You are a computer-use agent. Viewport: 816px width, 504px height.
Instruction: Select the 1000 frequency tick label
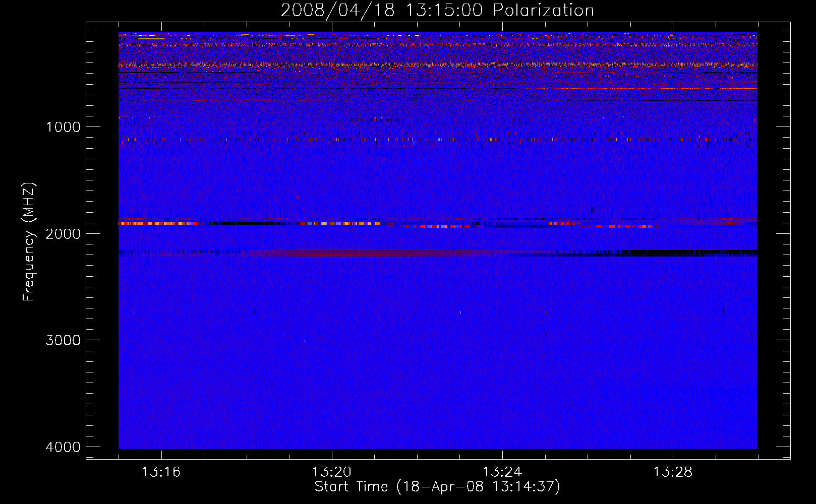pos(63,127)
